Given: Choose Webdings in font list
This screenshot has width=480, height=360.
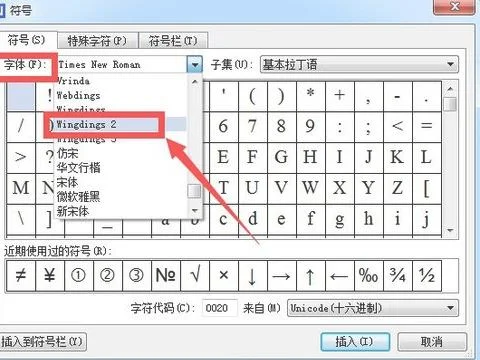Looking at the screenshot, I should pos(120,96).
